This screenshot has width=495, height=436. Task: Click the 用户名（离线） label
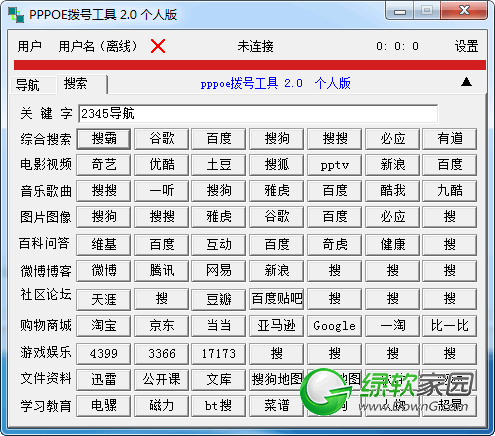pos(98,46)
